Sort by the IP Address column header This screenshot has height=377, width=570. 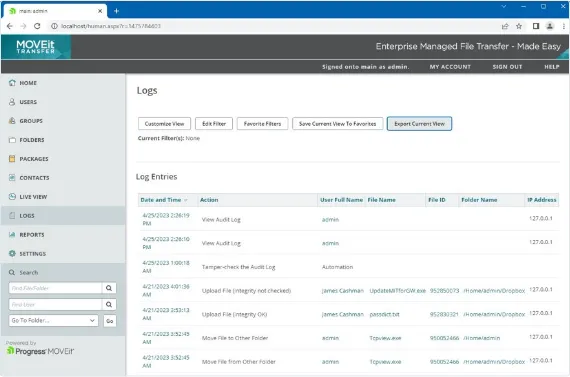coord(542,200)
